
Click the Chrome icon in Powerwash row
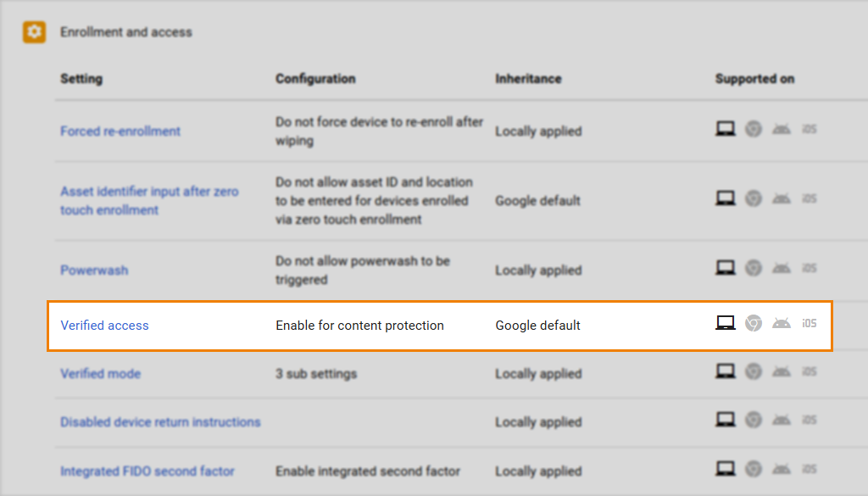point(754,268)
